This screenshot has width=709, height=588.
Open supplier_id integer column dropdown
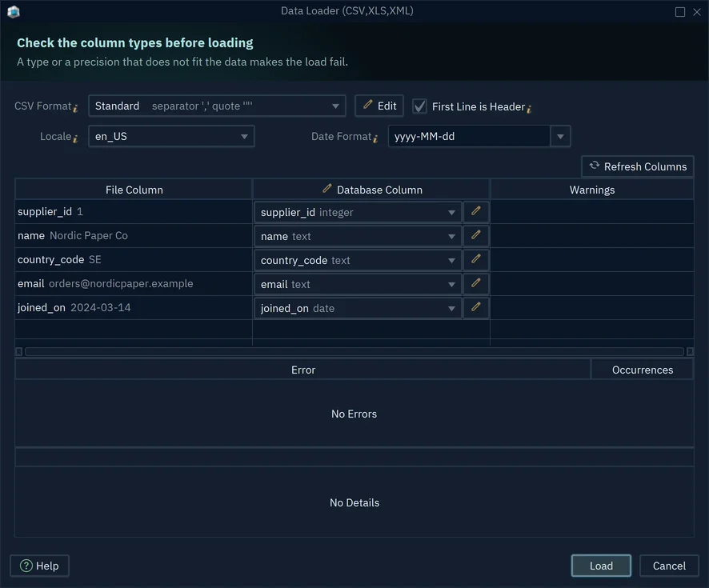pos(358,212)
